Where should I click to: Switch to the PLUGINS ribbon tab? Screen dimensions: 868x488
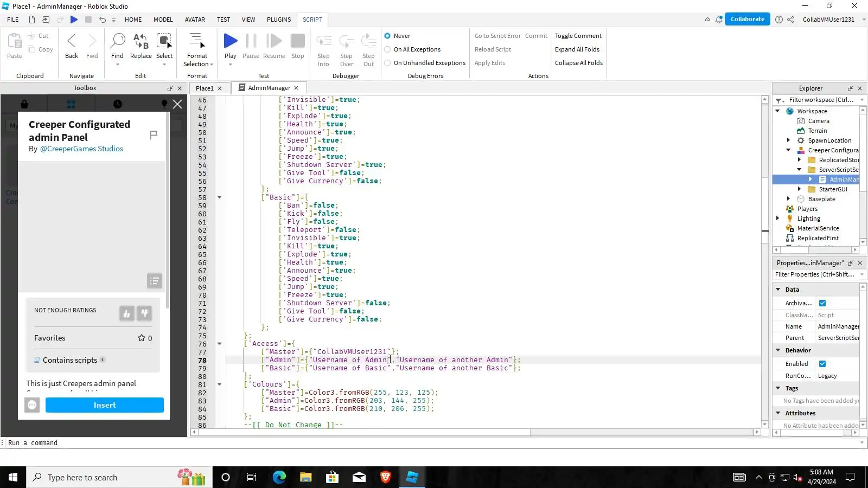279,20
